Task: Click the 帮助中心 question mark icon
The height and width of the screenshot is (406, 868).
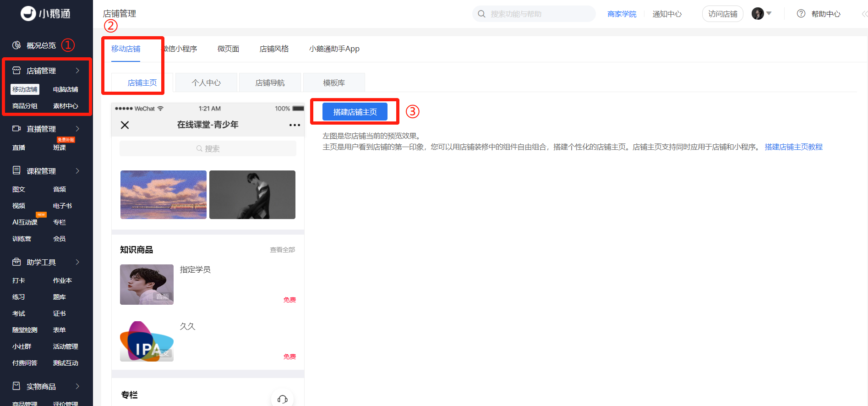Action: coord(801,14)
